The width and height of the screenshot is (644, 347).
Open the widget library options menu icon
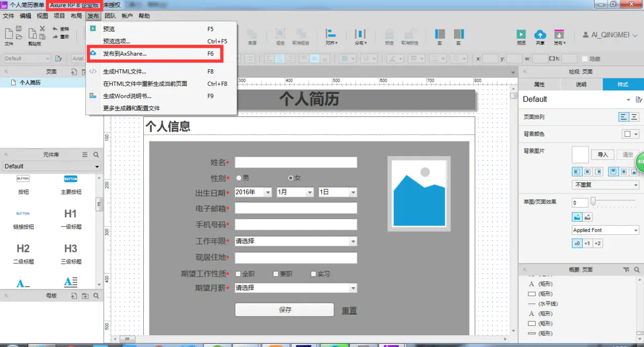[85, 154]
